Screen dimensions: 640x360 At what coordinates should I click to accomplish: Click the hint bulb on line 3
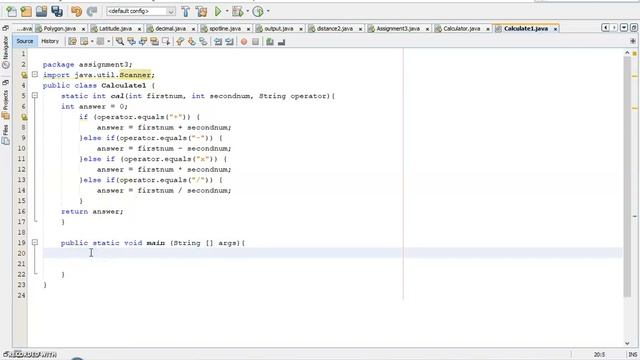pos(24,75)
